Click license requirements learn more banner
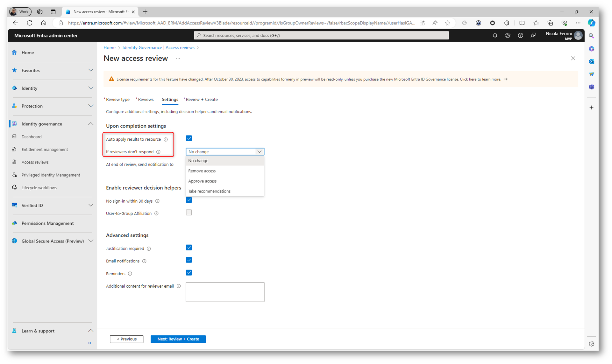The image size is (612, 364). pos(341,79)
